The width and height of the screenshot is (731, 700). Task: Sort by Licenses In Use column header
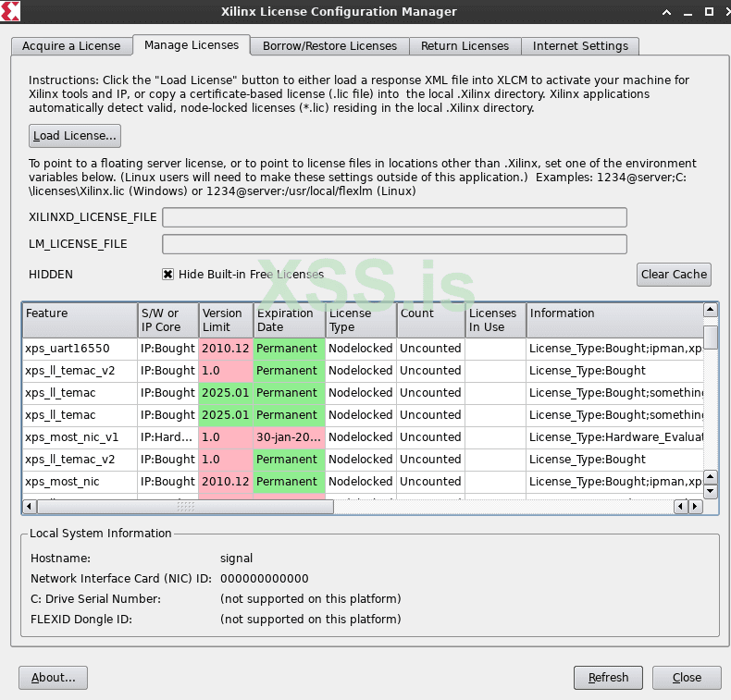click(x=496, y=321)
